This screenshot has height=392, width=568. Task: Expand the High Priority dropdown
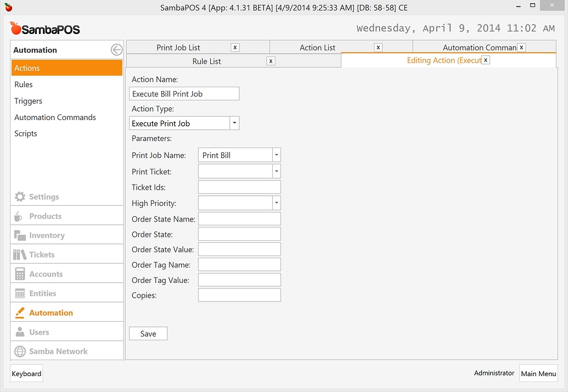coord(277,202)
